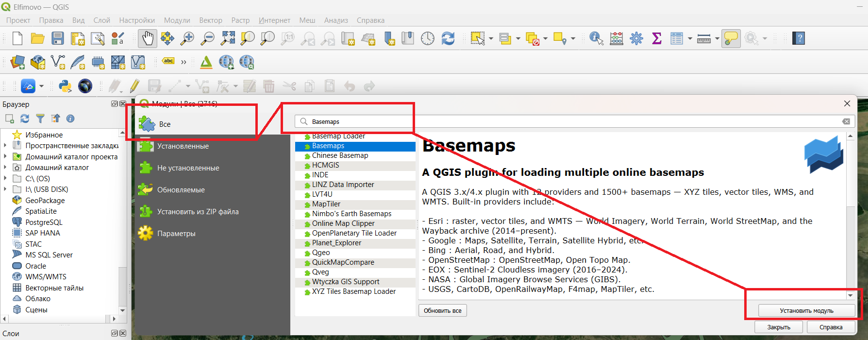This screenshot has height=340, width=868.
Task: Expand the Домашний каталог проекта node
Action: coord(5,156)
